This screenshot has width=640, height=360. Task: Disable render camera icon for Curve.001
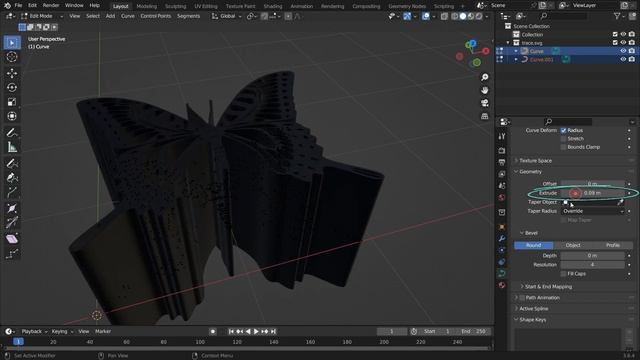pos(632,59)
